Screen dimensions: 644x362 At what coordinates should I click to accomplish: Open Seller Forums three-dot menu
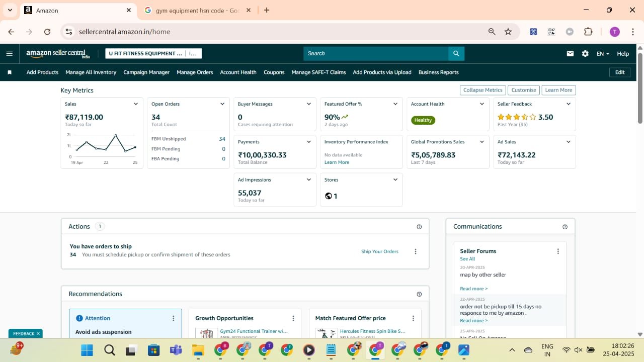(557, 251)
